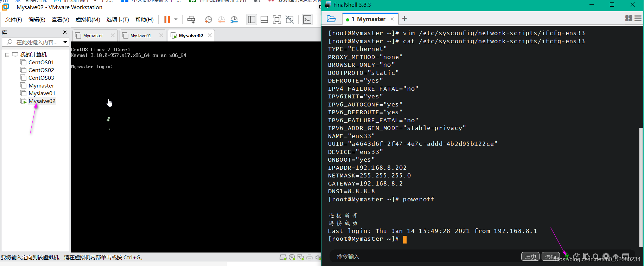Send Ctrl+Alt+Del to the VM
This screenshot has width=644, height=266.
191,19
